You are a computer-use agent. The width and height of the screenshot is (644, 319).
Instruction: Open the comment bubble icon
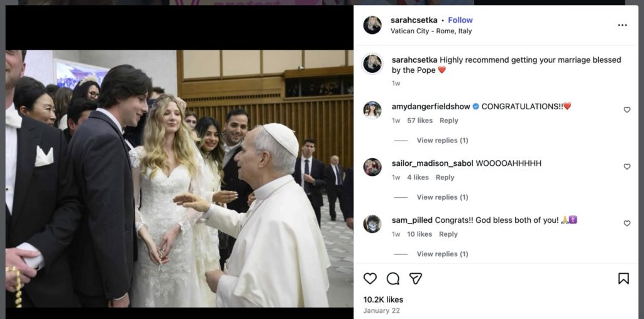pyautogui.click(x=393, y=278)
